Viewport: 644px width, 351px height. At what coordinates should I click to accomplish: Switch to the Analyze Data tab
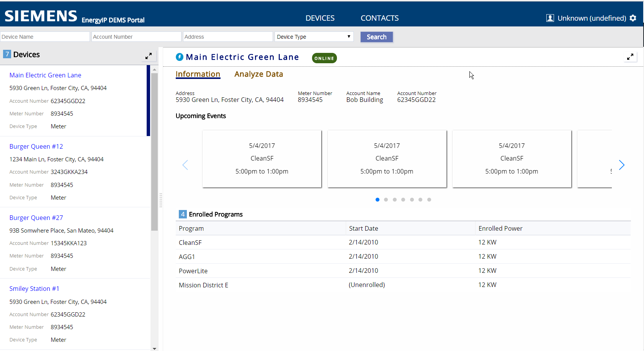click(x=259, y=74)
